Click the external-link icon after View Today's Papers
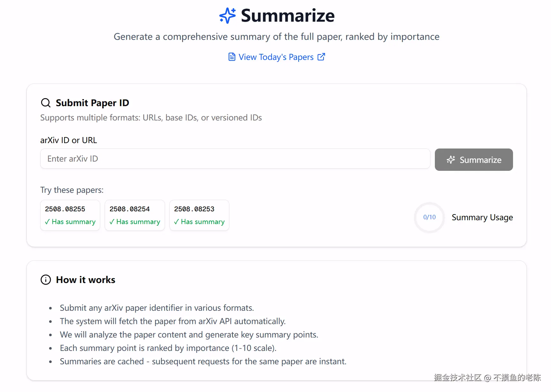Viewport: 551px width, 392px height. click(x=321, y=57)
